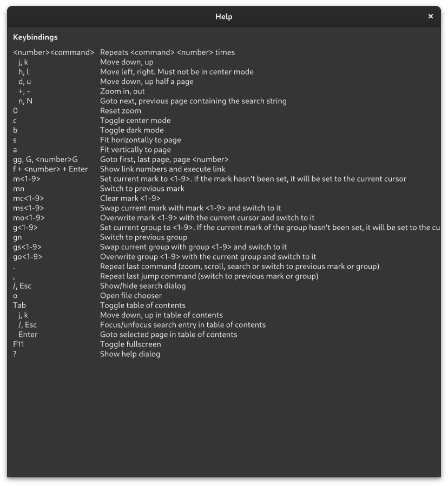Screen dimensions: 448x486
Task: Click the 'Fit horizontally to page' entry
Action: pos(141,140)
